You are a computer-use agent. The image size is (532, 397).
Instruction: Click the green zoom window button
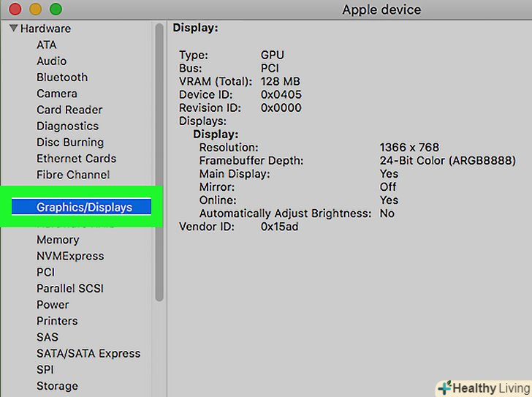coord(56,10)
